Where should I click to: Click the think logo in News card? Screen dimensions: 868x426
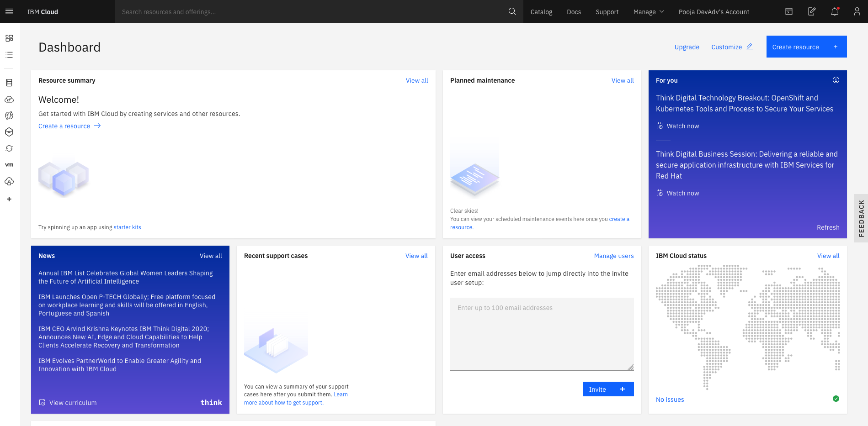pyautogui.click(x=211, y=402)
